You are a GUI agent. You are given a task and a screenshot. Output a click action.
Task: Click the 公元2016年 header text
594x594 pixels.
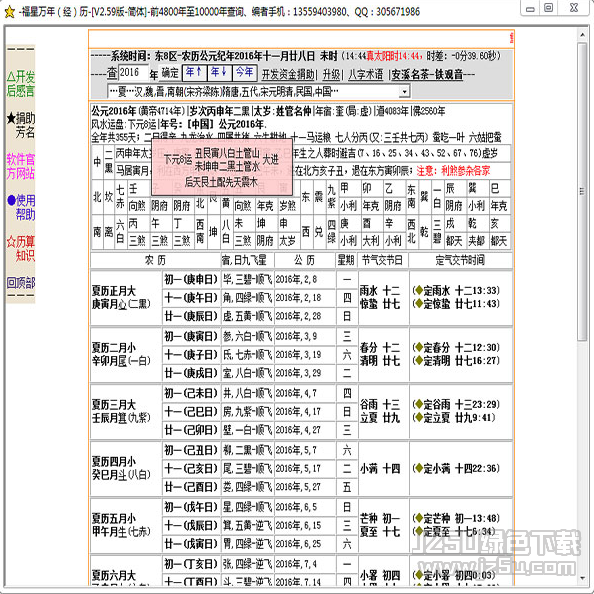114,111
